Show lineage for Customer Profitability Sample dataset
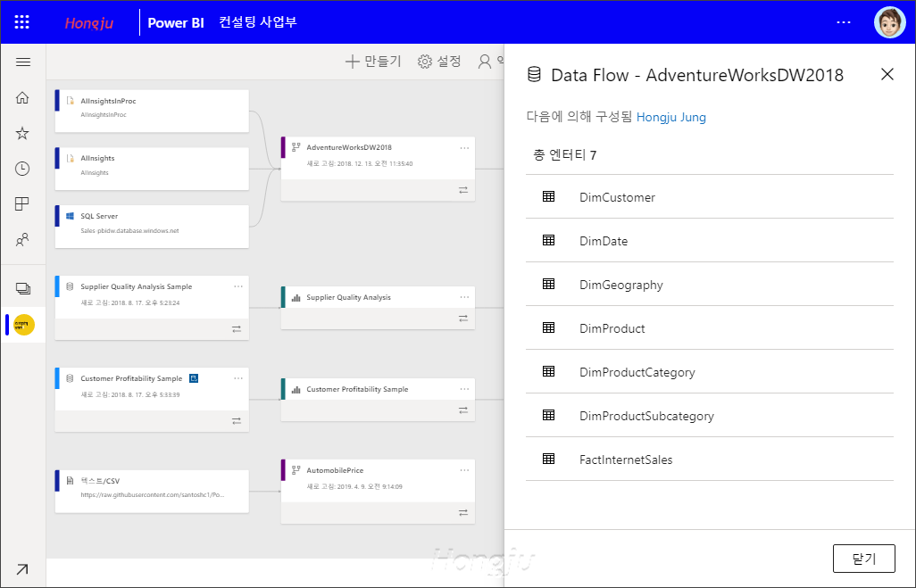This screenshot has height=588, width=916. coord(237,420)
